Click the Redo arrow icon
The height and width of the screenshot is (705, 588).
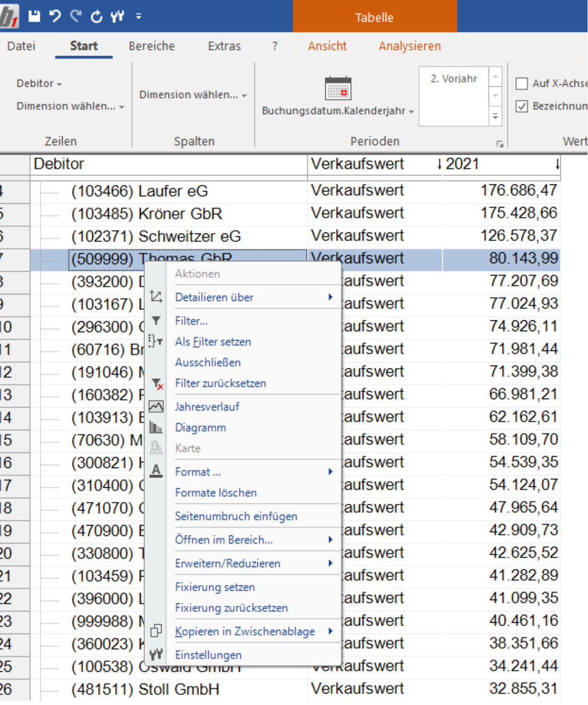tap(76, 16)
